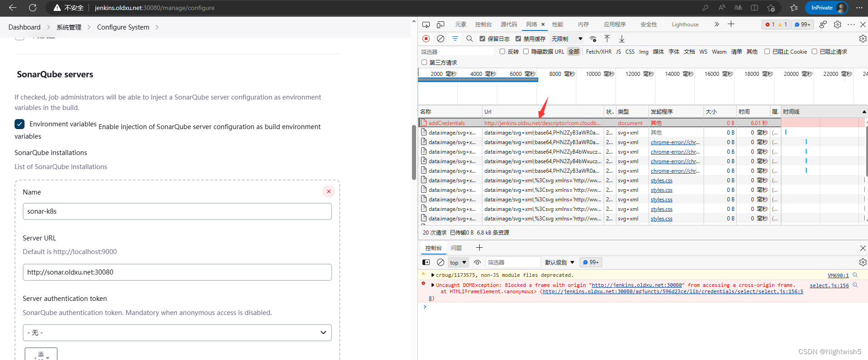Click the search icon beside VM690:1
Image resolution: width=868 pixels, height=360 pixels.
tap(855, 275)
